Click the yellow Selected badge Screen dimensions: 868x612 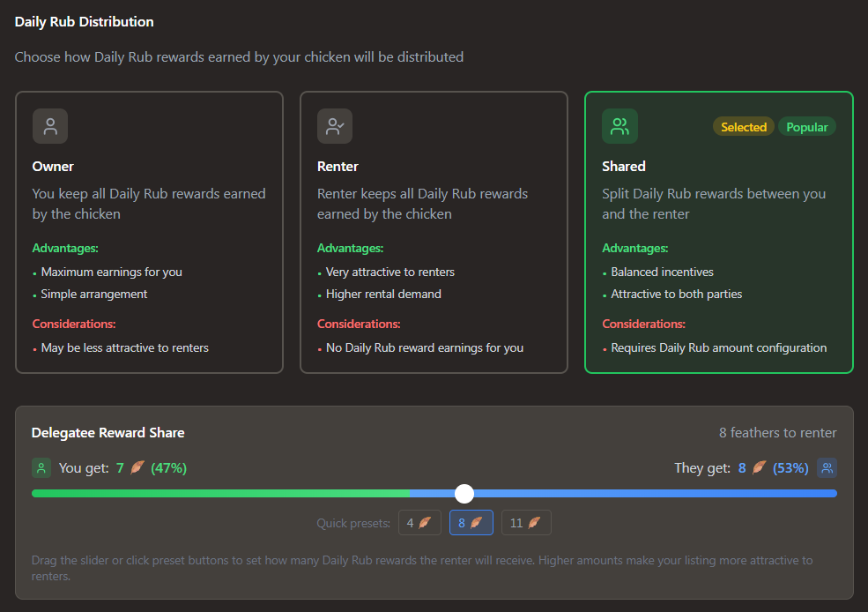click(743, 127)
